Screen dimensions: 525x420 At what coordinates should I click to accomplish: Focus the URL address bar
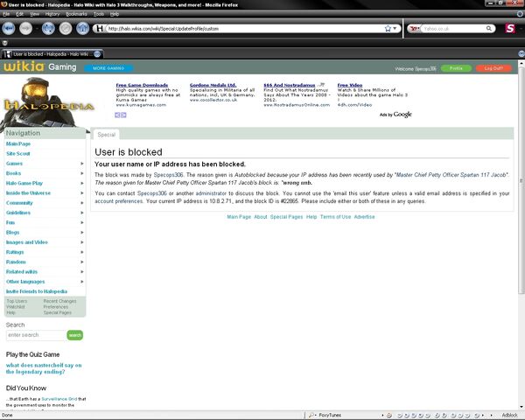tap(244, 29)
